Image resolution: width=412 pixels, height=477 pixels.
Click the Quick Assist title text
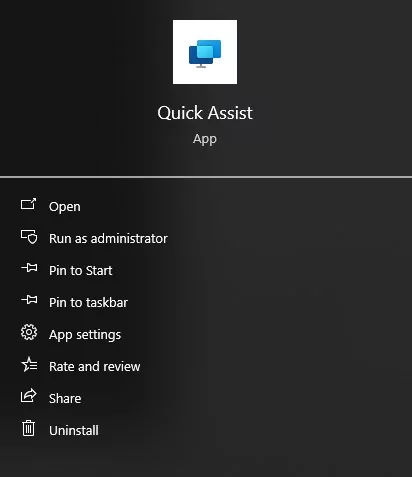205,113
